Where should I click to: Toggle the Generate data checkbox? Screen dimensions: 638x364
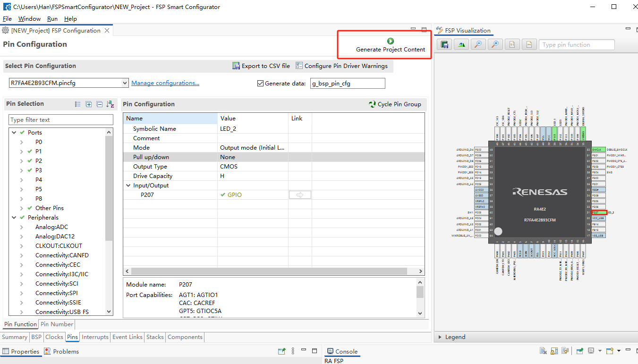tap(260, 84)
